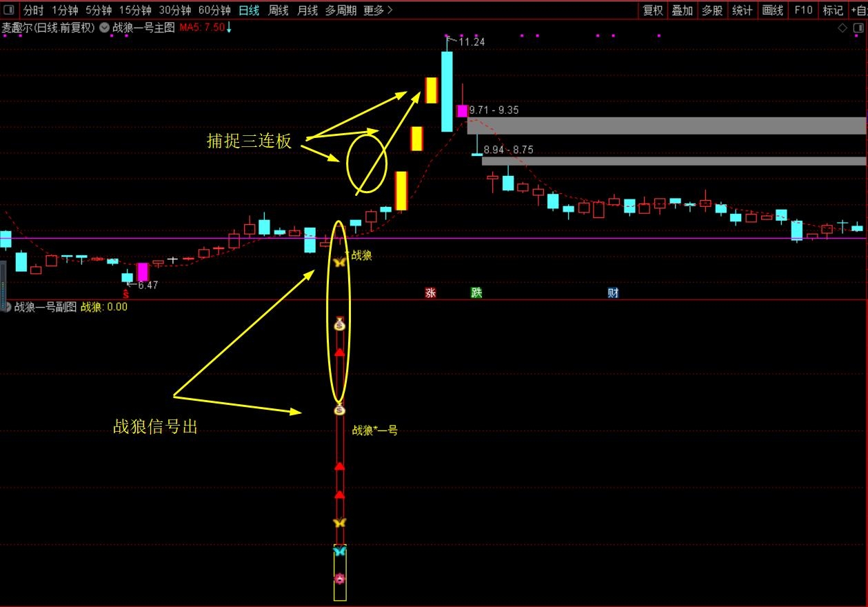868x607 pixels.
Task: Expand the 更多 periods menu
Action: (378, 10)
